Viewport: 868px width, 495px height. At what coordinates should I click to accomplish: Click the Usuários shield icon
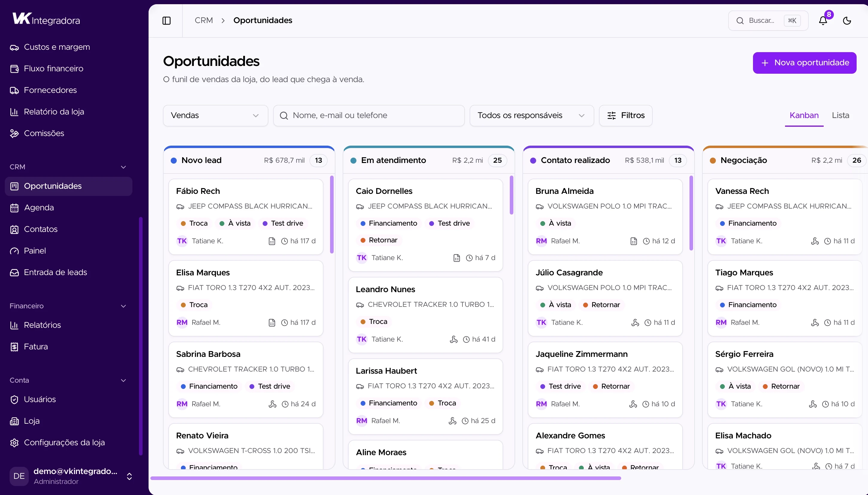click(14, 399)
